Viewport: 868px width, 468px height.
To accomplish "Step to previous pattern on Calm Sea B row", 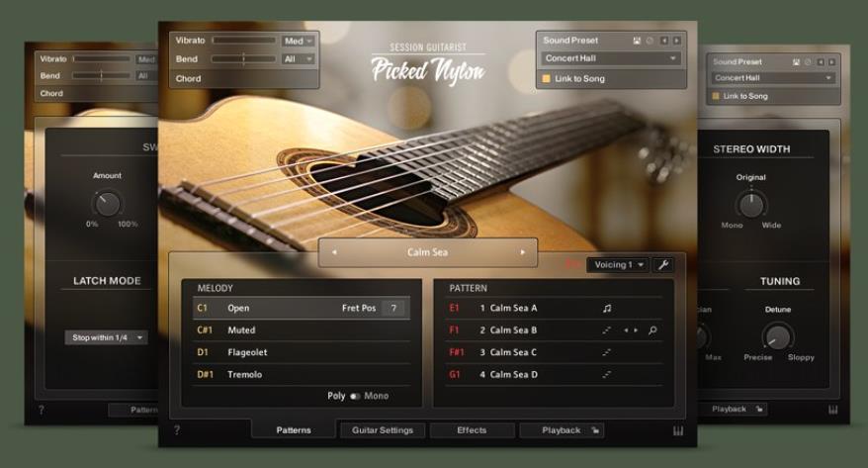I will (626, 330).
